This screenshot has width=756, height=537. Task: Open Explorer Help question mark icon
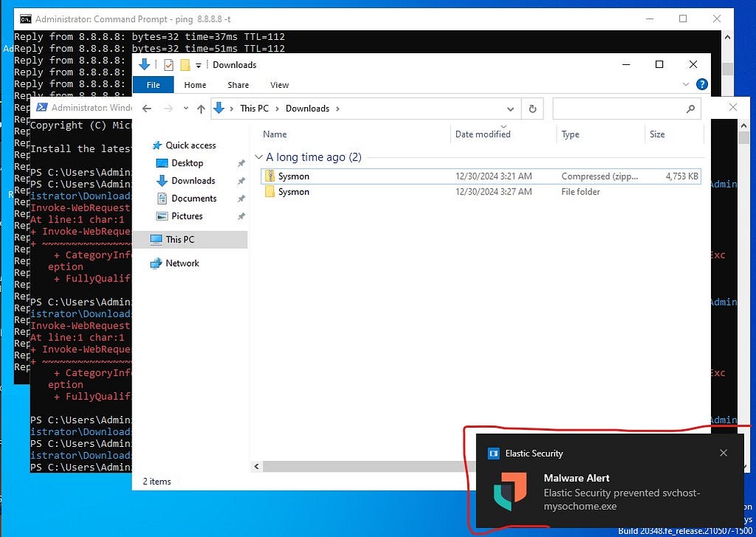pos(702,84)
